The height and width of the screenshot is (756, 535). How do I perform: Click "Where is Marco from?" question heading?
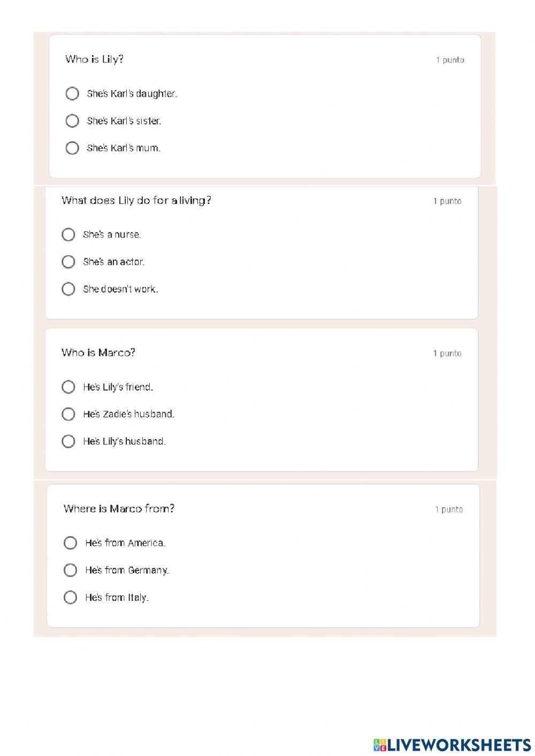(119, 509)
